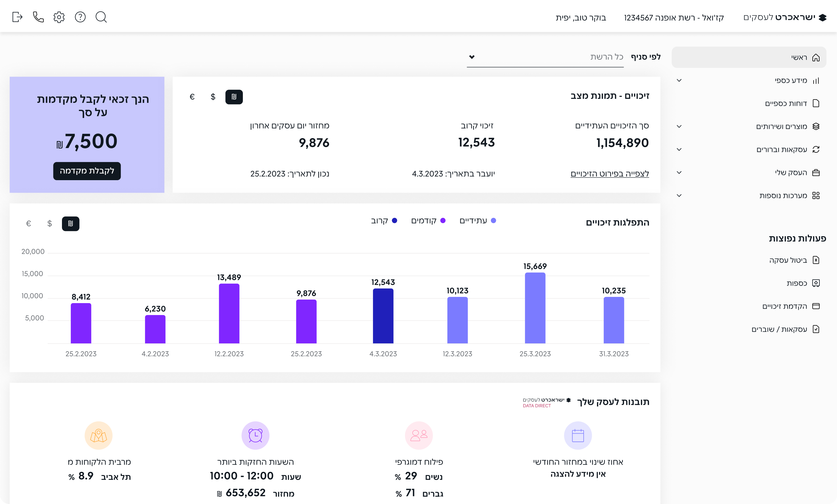The image size is (837, 504).
Task: Click the map location insight icon
Action: point(98,435)
